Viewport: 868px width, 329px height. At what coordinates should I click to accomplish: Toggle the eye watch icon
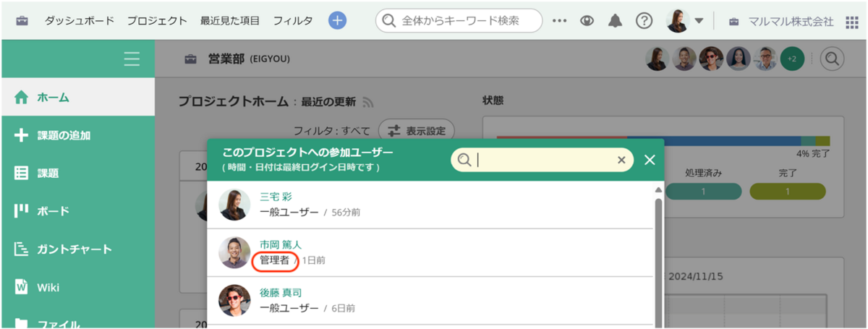[x=587, y=20]
